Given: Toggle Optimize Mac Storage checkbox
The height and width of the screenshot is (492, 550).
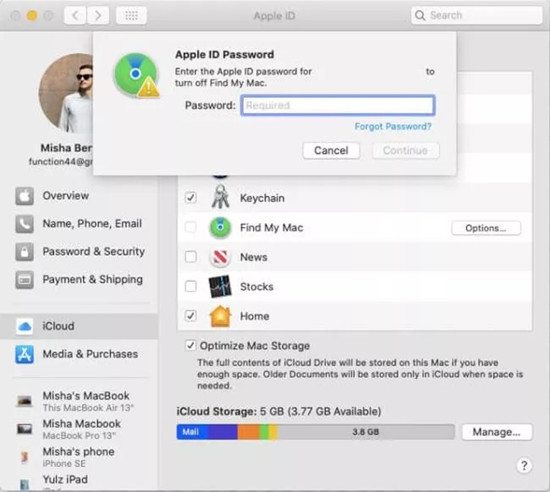Looking at the screenshot, I should [190, 345].
